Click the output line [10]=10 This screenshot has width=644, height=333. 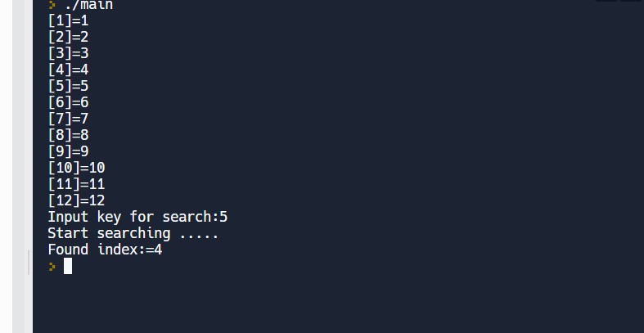point(76,168)
